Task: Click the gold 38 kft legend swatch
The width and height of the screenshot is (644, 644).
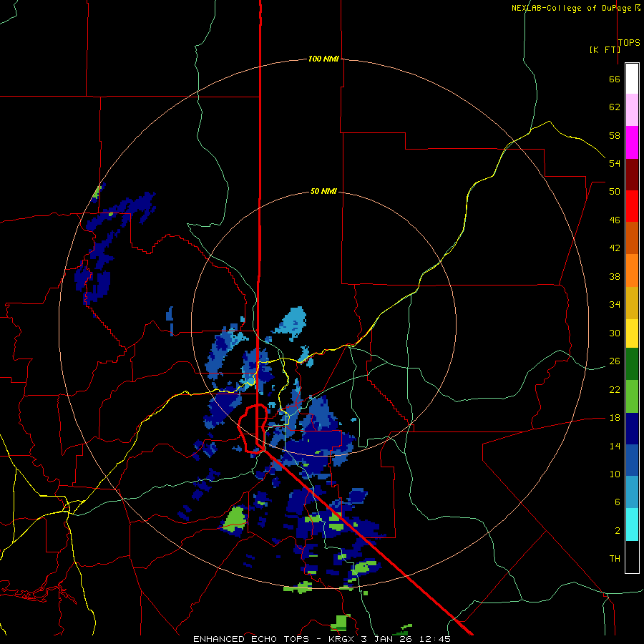Action: tap(632, 303)
